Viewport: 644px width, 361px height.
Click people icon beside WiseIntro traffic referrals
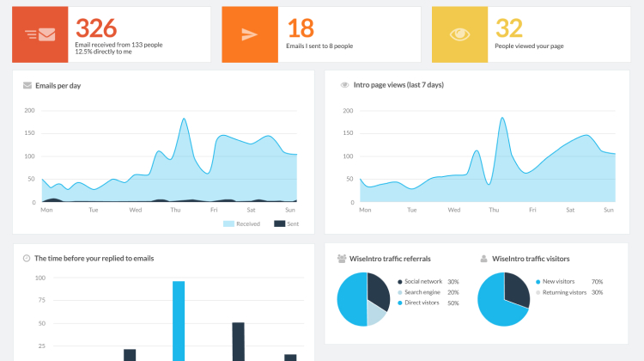pos(342,259)
